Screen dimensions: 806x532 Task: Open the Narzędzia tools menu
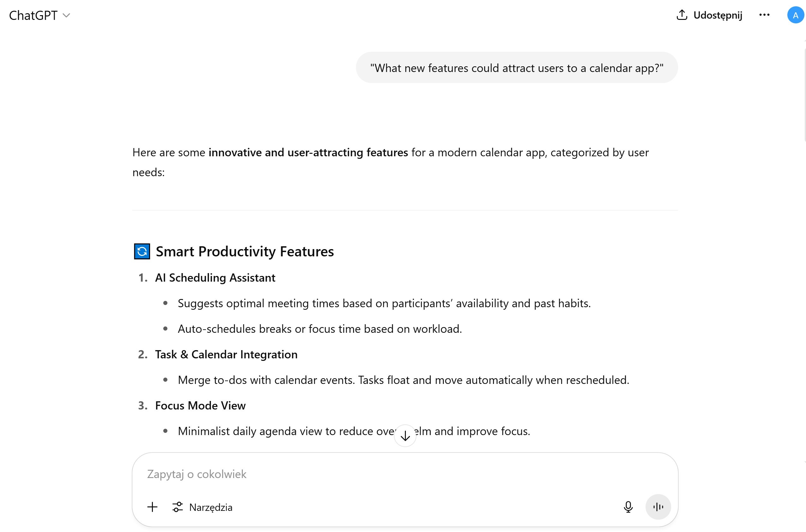202,507
